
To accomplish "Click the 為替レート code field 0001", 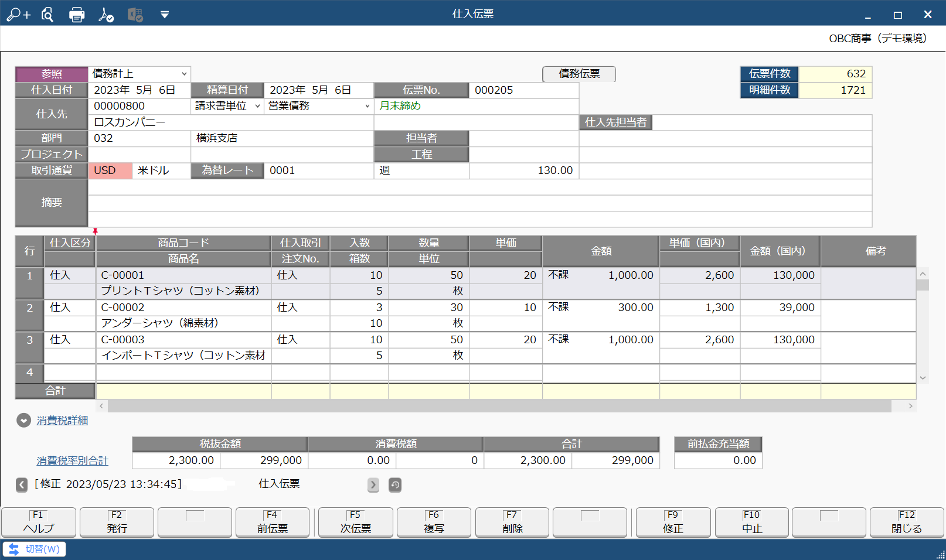I will click(x=319, y=170).
